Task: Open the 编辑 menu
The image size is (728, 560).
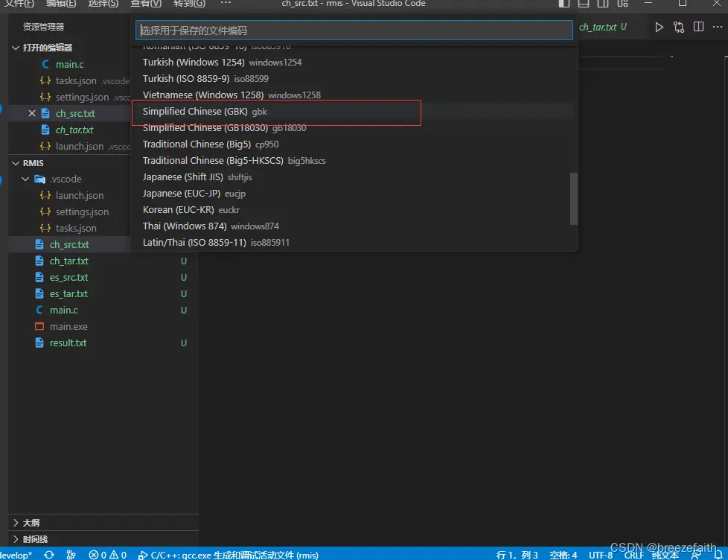Action: pyautogui.click(x=61, y=4)
